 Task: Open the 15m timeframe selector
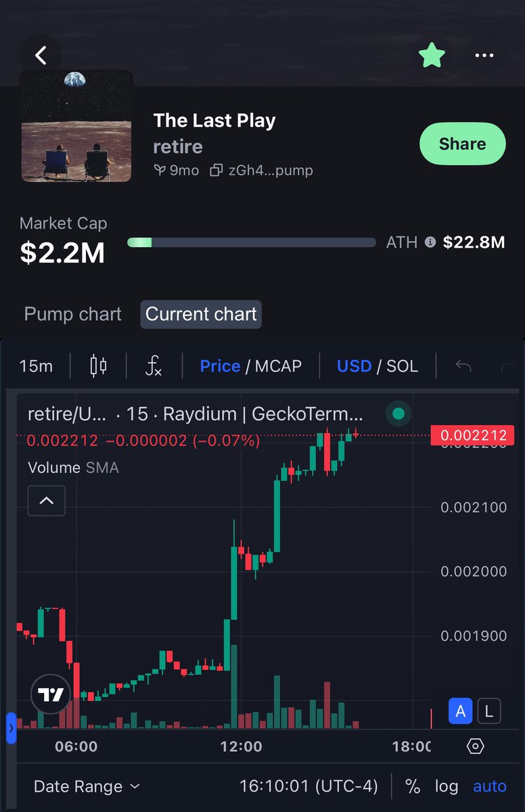[x=36, y=366]
